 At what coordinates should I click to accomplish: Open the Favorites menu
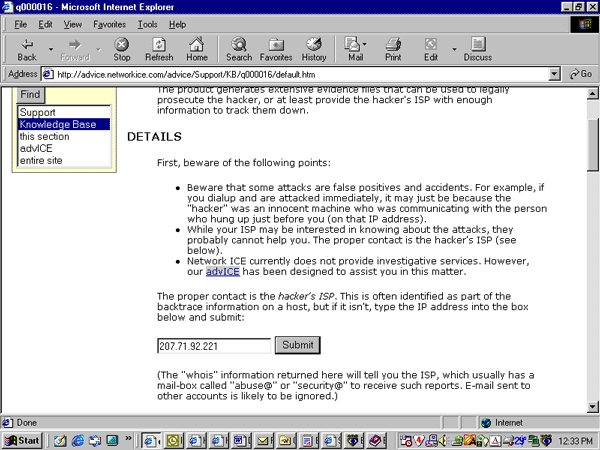click(110, 24)
